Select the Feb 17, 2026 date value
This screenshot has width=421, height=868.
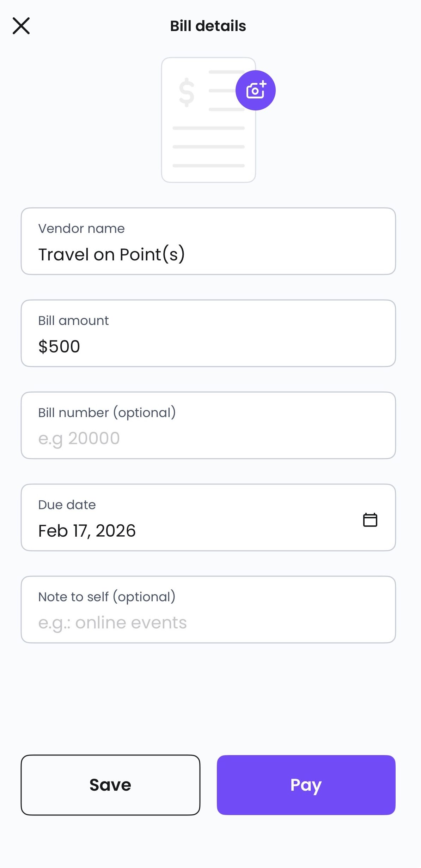pyautogui.click(x=87, y=531)
